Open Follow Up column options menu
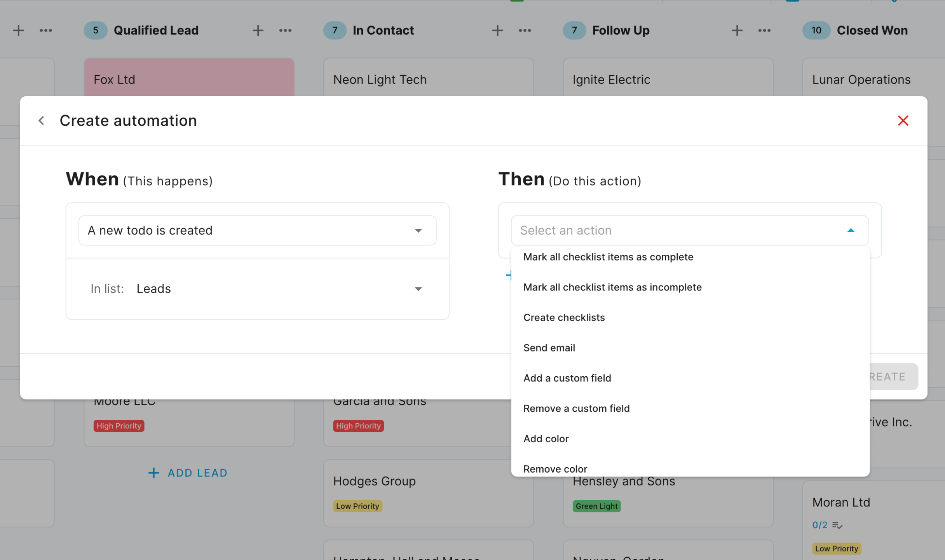 tap(764, 30)
